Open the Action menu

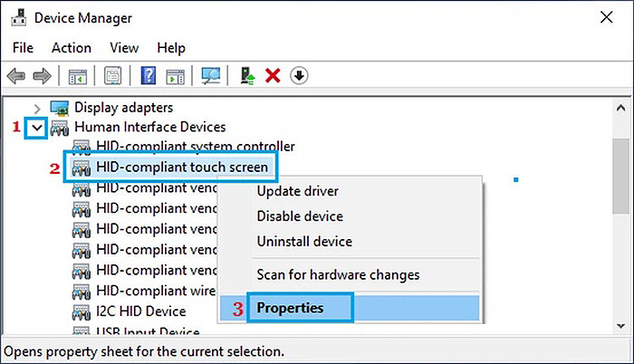[x=71, y=47]
